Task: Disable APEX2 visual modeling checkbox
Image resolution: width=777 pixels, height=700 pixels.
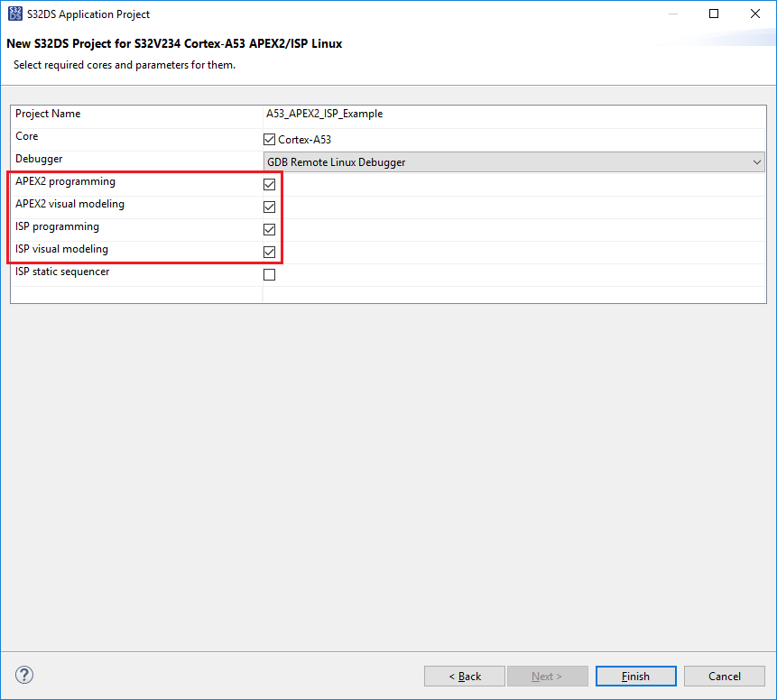Action: pos(269,207)
